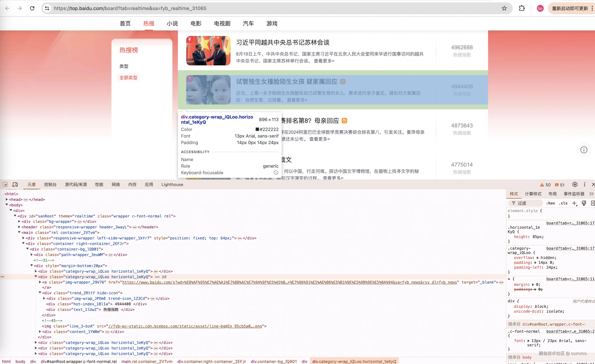This screenshot has height=364, width=595.
Task: Expand the head element node
Action: coord(7,199)
